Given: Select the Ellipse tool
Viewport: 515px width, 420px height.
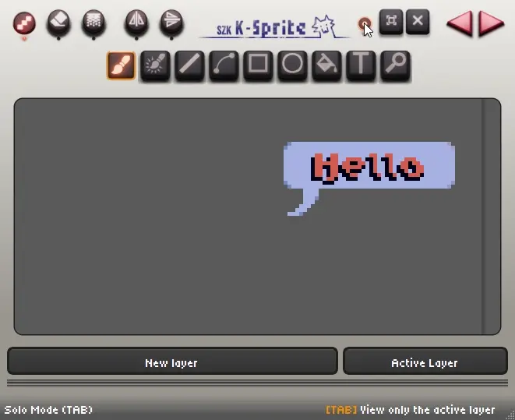Looking at the screenshot, I should (292, 65).
